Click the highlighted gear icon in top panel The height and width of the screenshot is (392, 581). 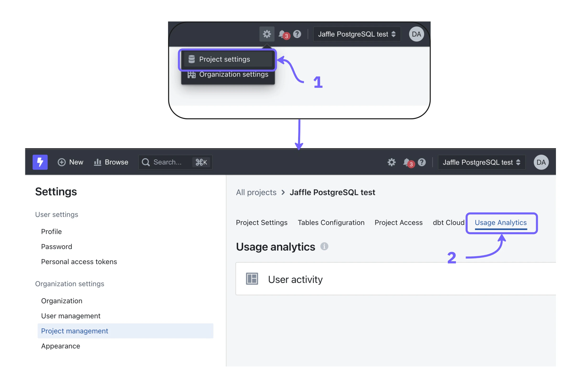pyautogui.click(x=267, y=34)
